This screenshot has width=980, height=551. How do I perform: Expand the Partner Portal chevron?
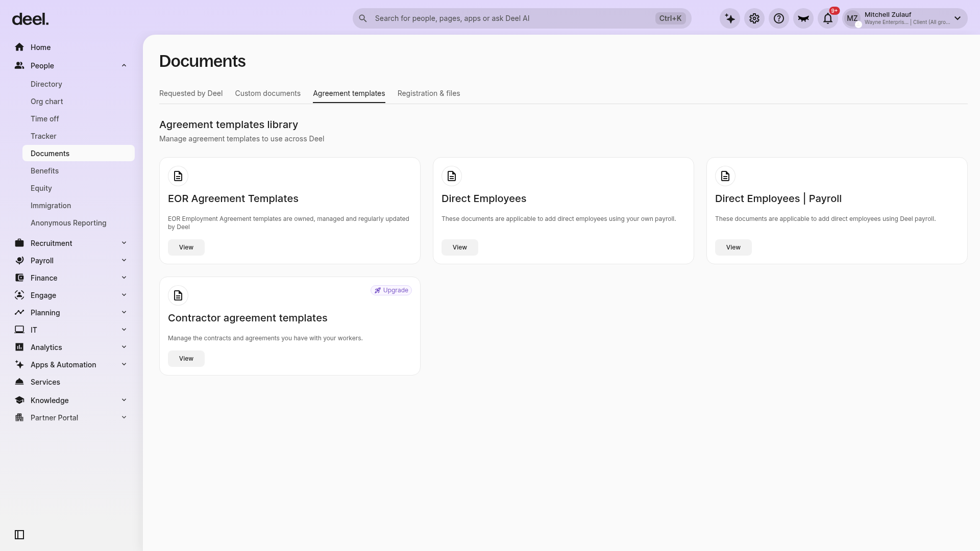124,418
